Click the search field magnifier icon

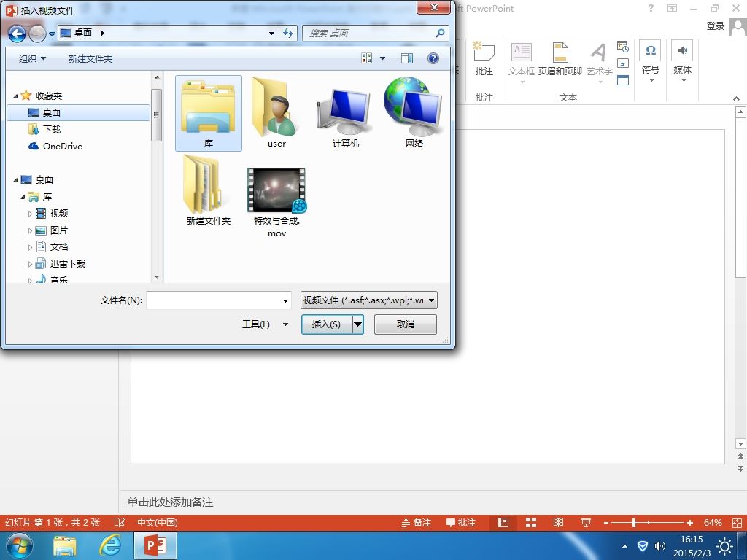click(x=440, y=33)
